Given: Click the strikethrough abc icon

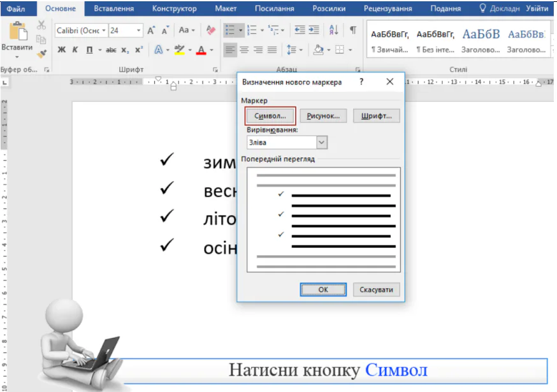Looking at the screenshot, I should click(111, 50).
